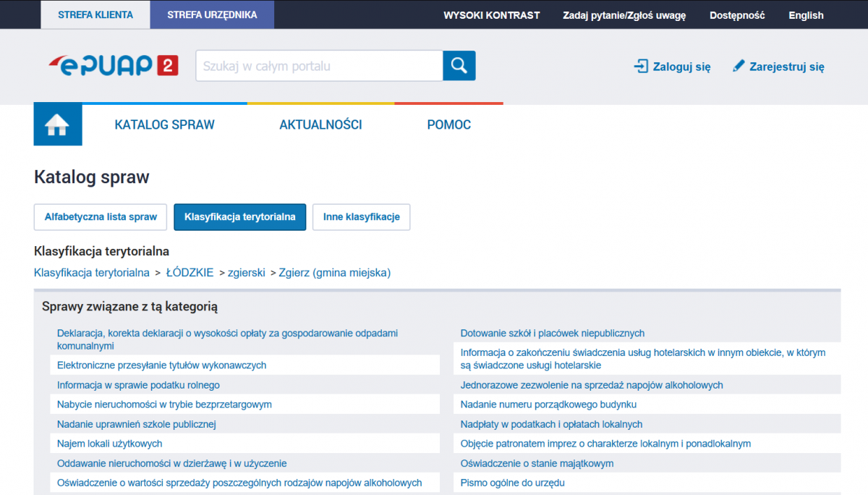Focus the portal search field

click(x=318, y=66)
